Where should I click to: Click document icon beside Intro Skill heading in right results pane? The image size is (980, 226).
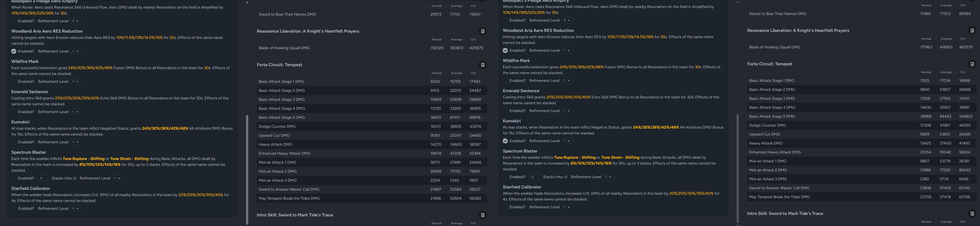coord(972,213)
